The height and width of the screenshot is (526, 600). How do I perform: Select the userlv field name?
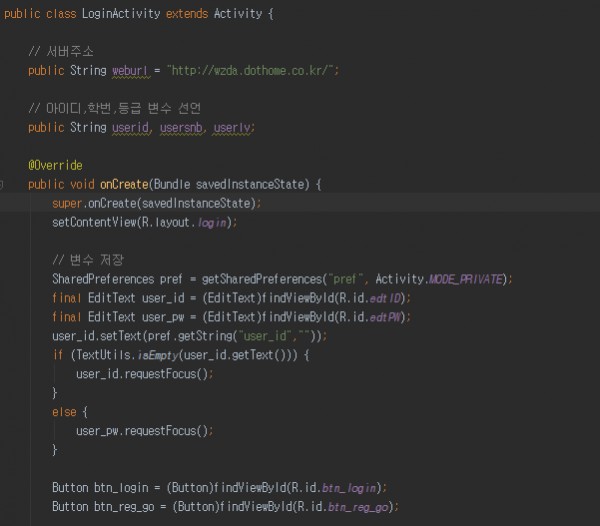pyautogui.click(x=232, y=127)
